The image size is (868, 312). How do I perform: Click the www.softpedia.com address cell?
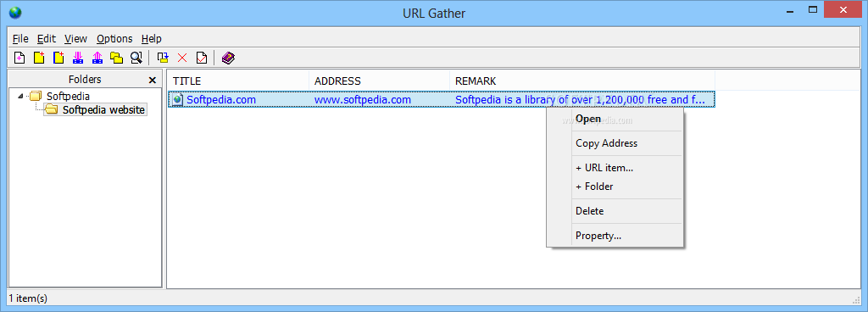click(363, 99)
